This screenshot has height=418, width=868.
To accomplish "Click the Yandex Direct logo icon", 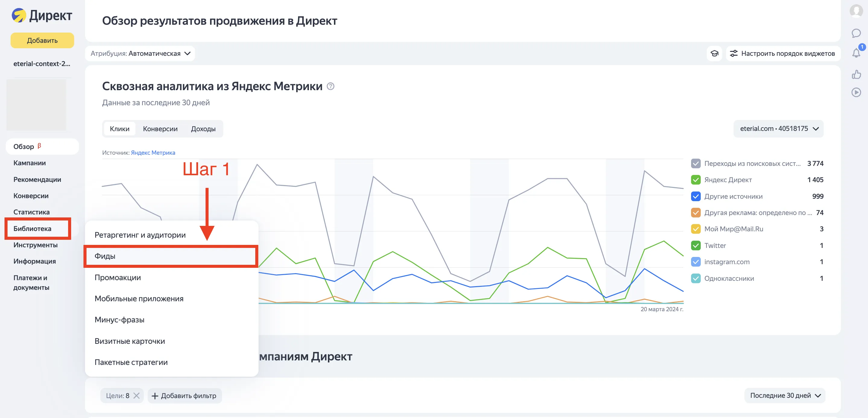I will coord(19,15).
